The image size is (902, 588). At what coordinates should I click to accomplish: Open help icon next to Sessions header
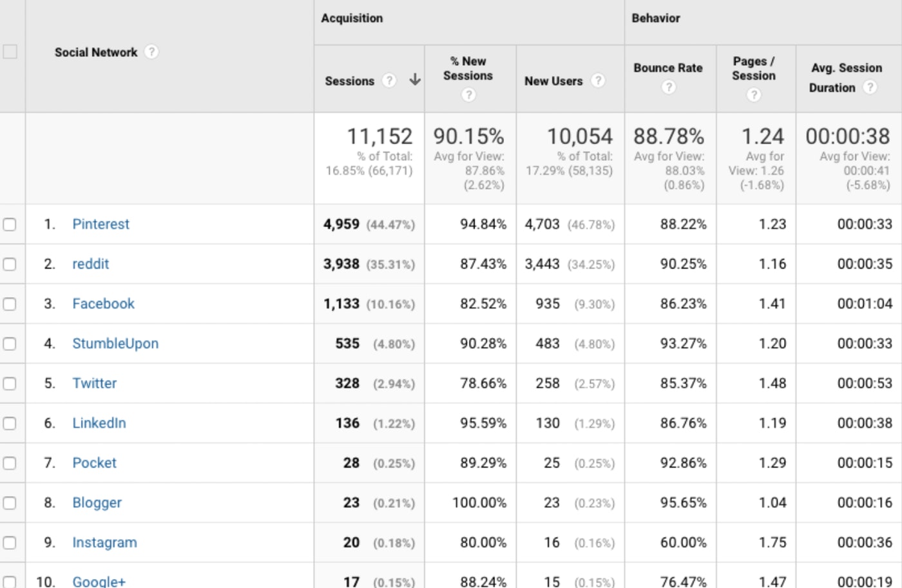(x=389, y=81)
